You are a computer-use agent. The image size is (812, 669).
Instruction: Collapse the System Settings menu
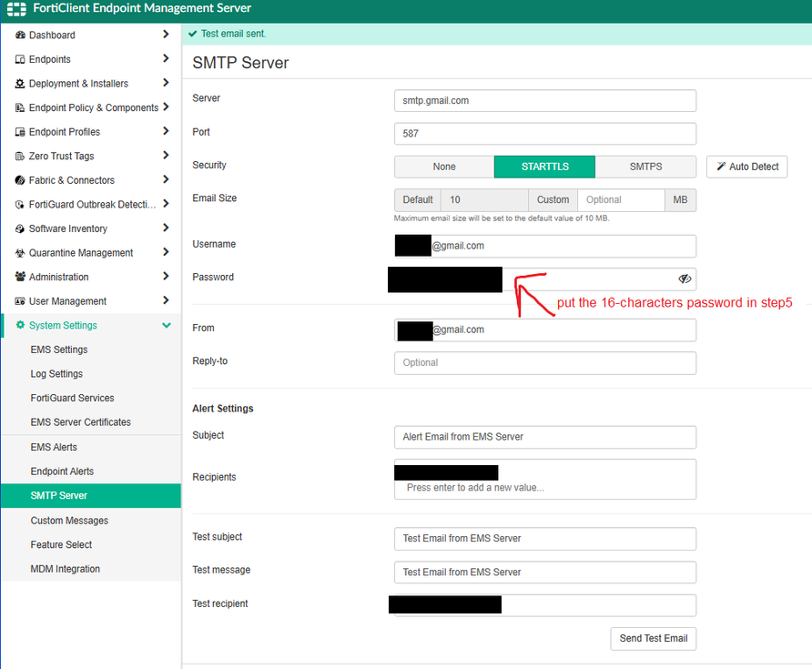[91, 325]
